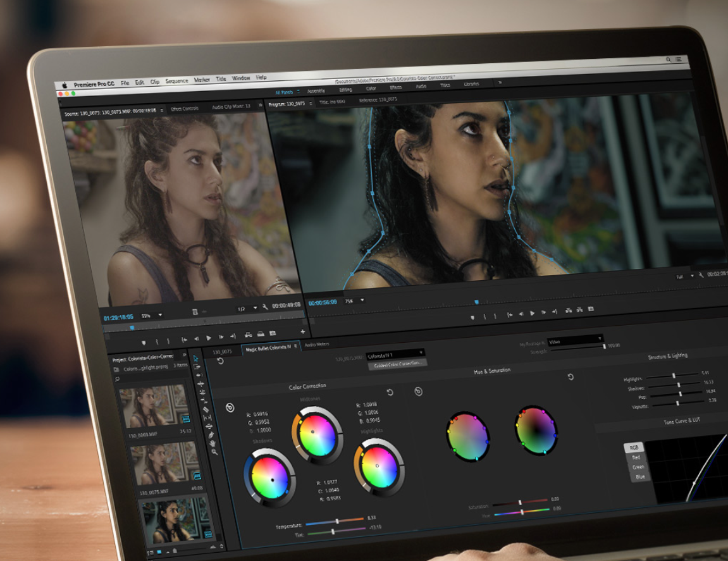Click the Source monitor Play button
The image size is (728, 561).
coord(209,338)
